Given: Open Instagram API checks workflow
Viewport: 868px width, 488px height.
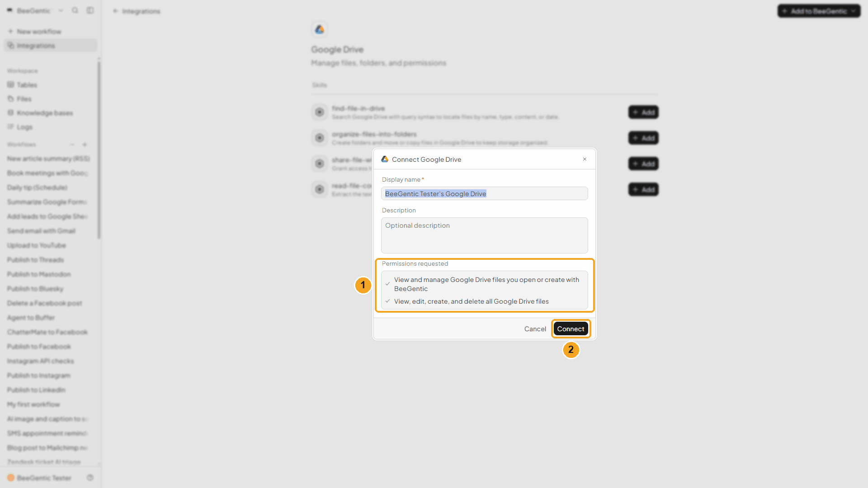Looking at the screenshot, I should point(40,361).
